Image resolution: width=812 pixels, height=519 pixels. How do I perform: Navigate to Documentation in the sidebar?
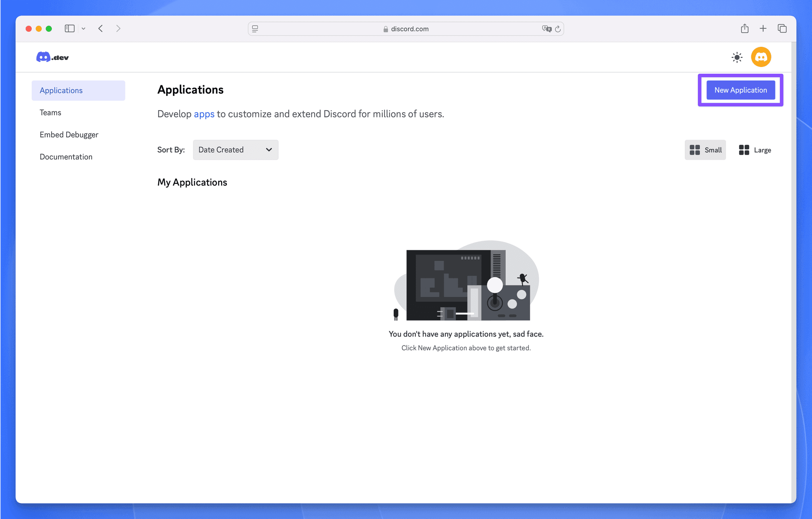[66, 157]
